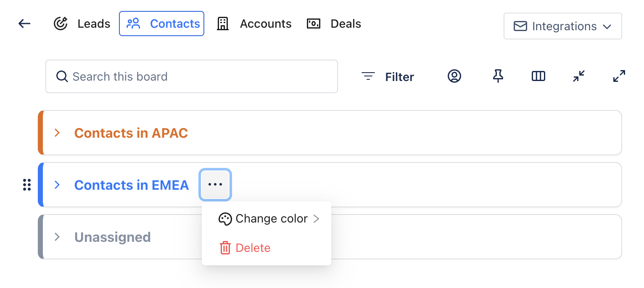Expand the Unassigned group
The height and width of the screenshot is (288, 644).
pyautogui.click(x=58, y=237)
